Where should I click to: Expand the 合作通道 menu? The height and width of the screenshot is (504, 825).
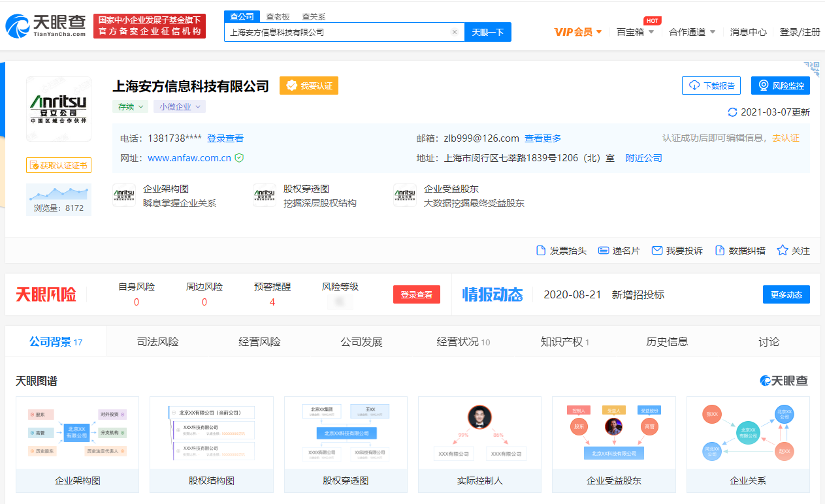[692, 32]
